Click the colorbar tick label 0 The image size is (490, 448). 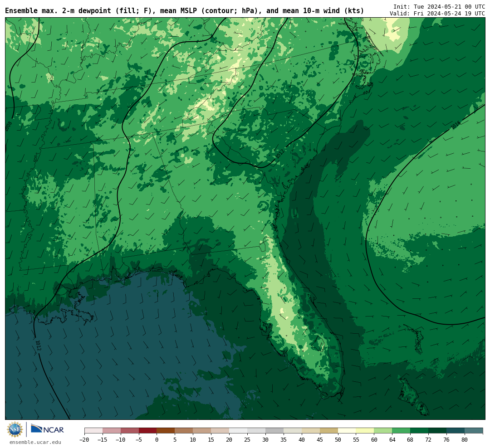click(157, 439)
